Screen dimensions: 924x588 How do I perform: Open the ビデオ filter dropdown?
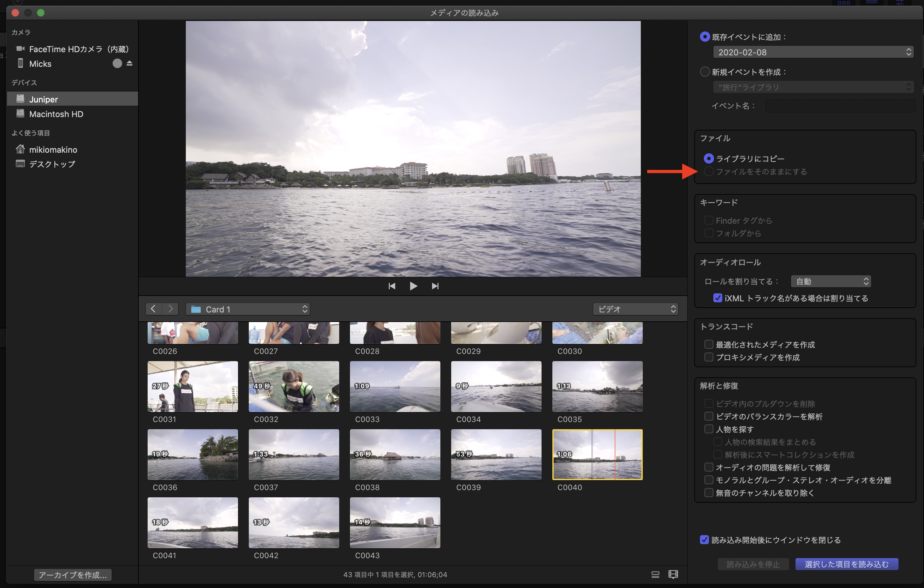pyautogui.click(x=635, y=309)
